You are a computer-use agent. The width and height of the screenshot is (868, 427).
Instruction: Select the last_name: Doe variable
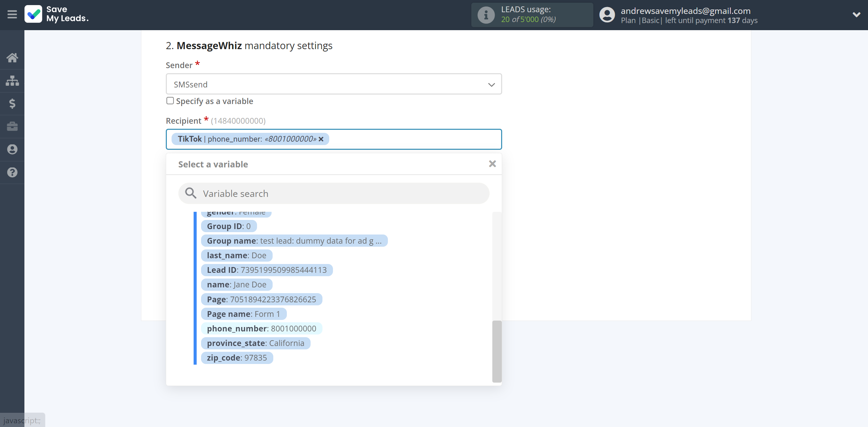(237, 255)
